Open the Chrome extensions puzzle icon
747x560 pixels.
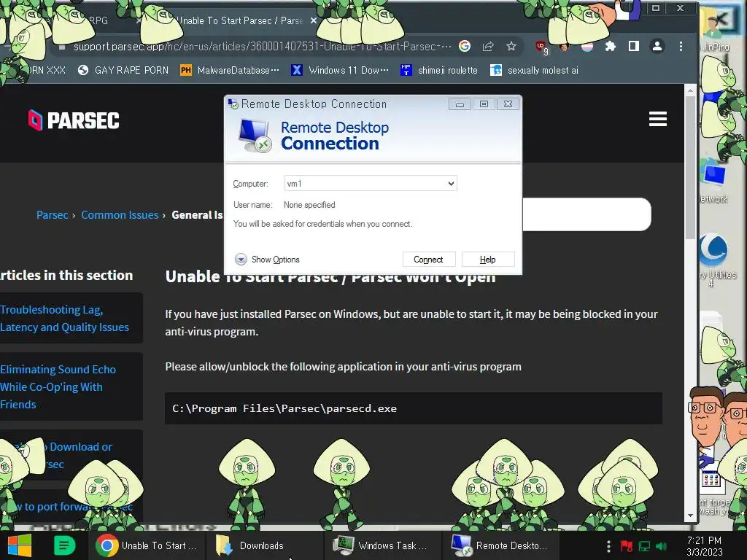[x=611, y=46]
